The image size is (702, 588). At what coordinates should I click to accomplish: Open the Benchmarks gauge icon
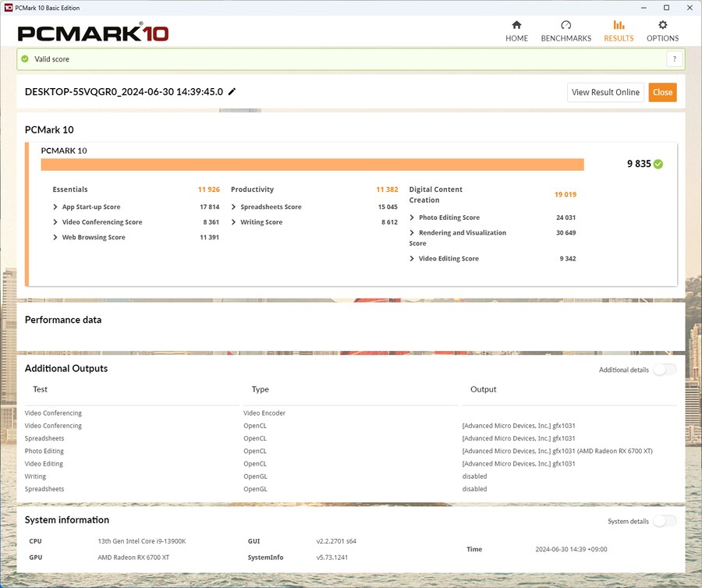[566, 26]
